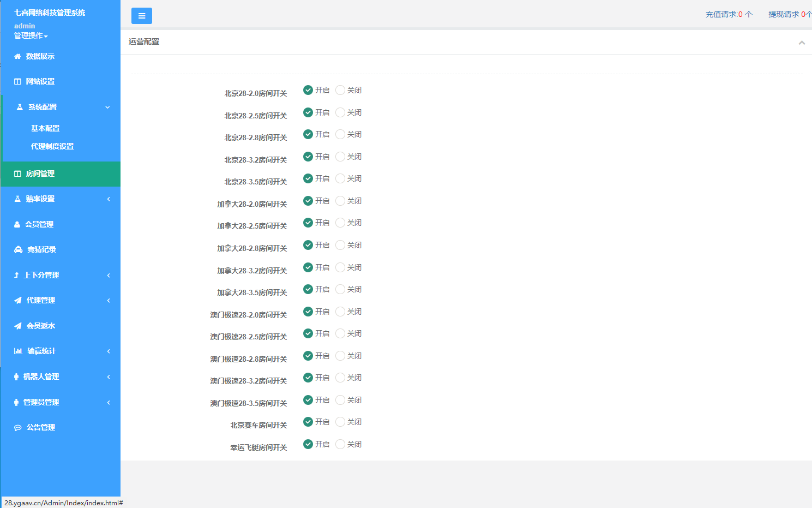812x508 pixels.
Task: Click the flask icon beside 赔率设置
Action: point(17,199)
